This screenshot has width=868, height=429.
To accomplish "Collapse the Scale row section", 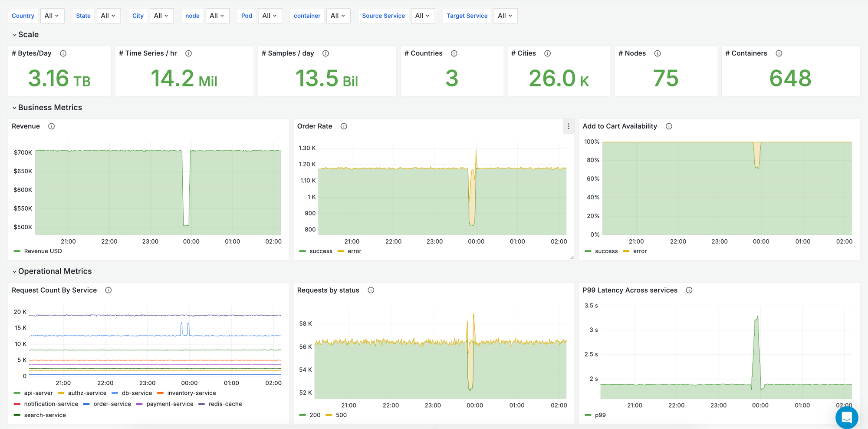I will click(25, 35).
